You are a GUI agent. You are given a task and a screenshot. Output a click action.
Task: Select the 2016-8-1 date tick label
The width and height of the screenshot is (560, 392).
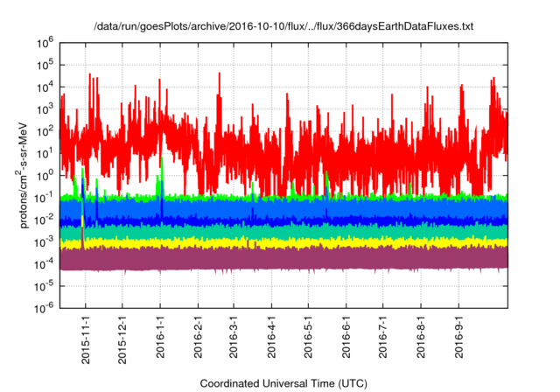[421, 337]
